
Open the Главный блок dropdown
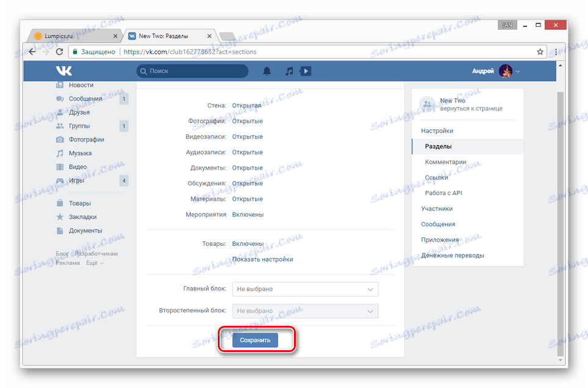click(305, 289)
